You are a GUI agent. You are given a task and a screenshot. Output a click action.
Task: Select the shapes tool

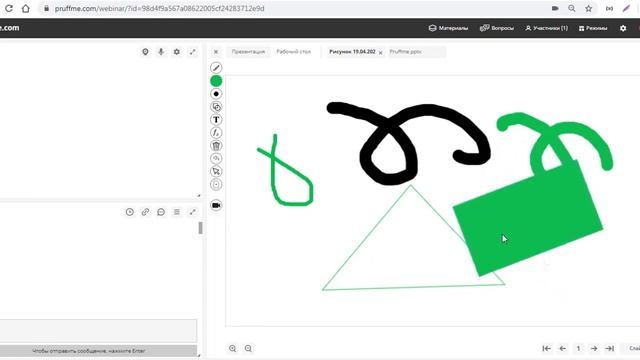tap(216, 107)
